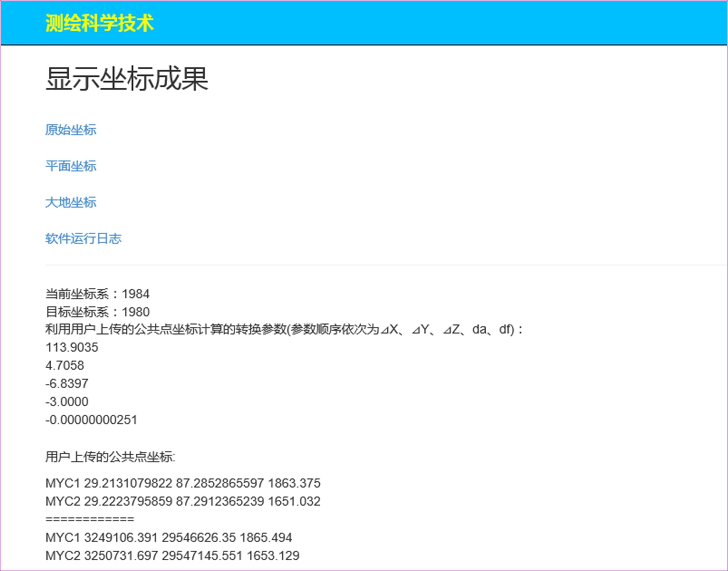The width and height of the screenshot is (728, 571).
Task: Open the 软件运行日志 link
Action: click(x=83, y=239)
